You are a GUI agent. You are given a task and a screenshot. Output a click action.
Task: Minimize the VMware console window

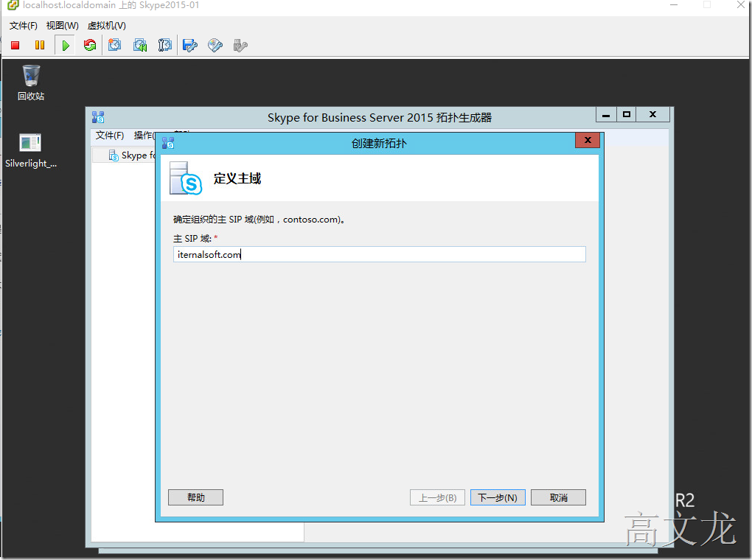(x=674, y=5)
